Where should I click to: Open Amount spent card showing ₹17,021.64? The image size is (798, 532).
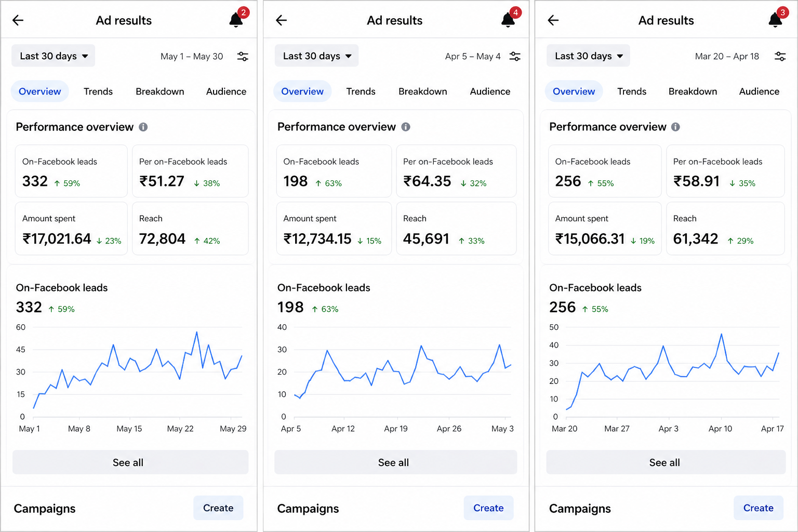71,229
